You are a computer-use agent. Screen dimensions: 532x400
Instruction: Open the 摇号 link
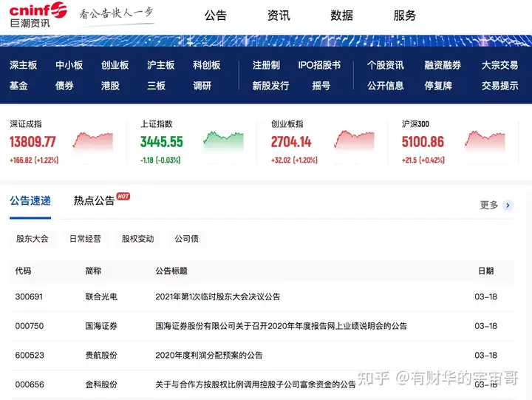click(x=321, y=86)
